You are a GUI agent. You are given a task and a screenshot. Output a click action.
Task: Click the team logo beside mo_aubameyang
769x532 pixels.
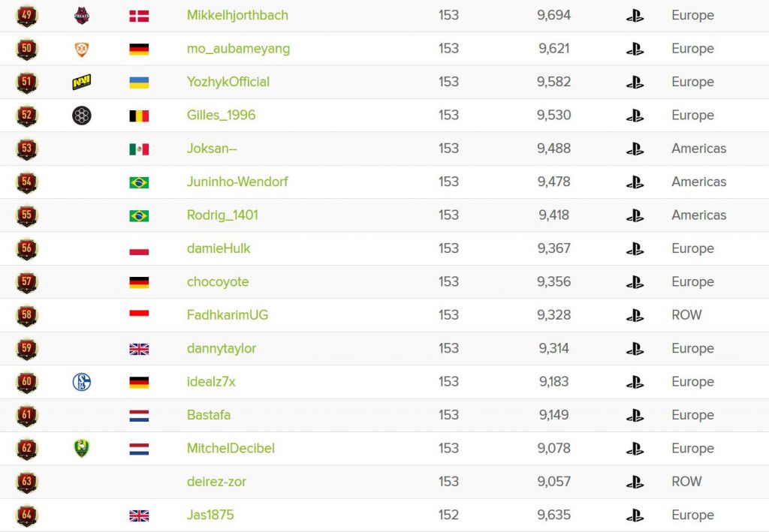pos(82,50)
